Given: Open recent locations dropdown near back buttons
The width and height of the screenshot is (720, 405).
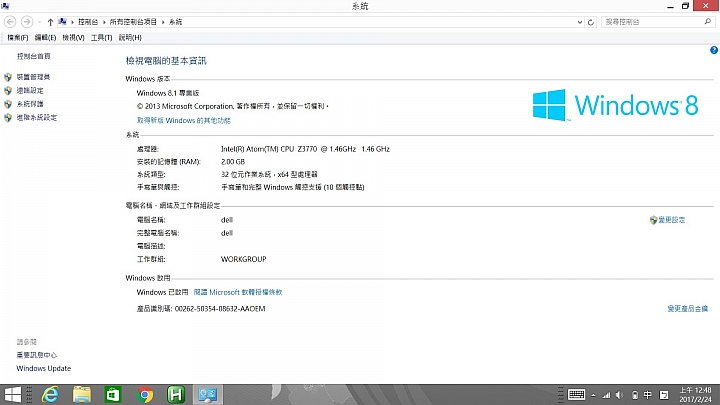Looking at the screenshot, I should (x=39, y=22).
